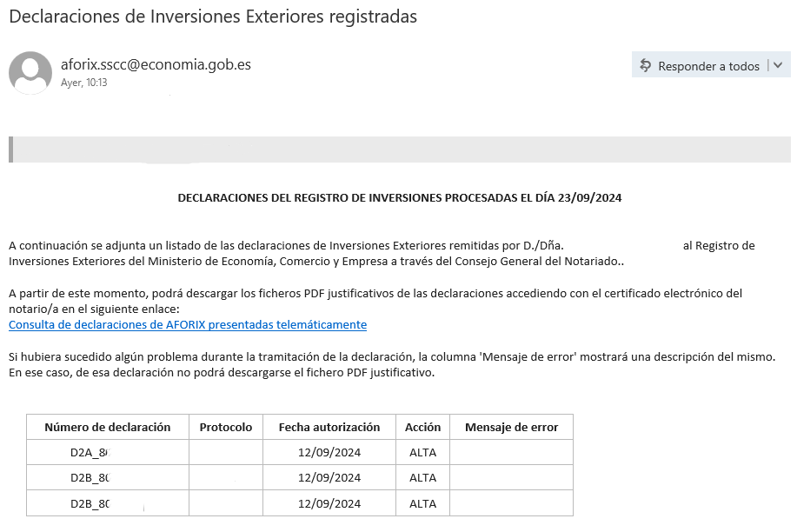797x532 pixels.
Task: Click the Fecha autorización column header
Action: pyautogui.click(x=329, y=427)
